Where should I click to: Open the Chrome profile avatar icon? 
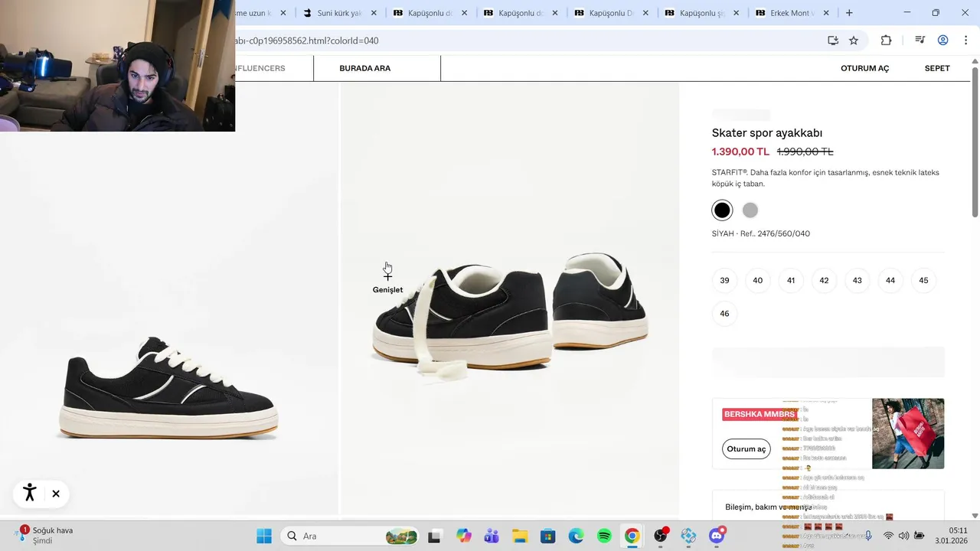[943, 41]
